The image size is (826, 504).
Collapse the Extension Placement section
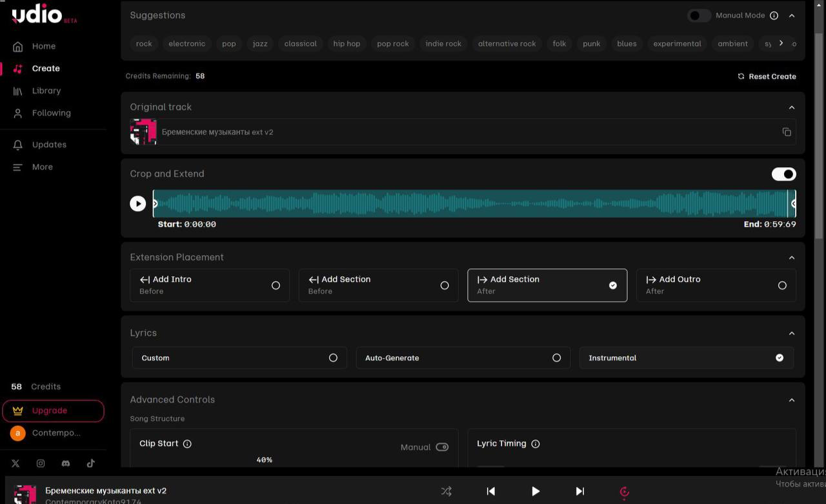[x=792, y=257]
